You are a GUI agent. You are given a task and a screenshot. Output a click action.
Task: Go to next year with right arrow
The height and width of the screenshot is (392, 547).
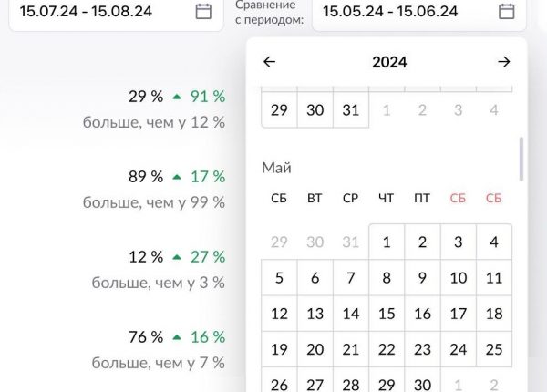point(504,62)
